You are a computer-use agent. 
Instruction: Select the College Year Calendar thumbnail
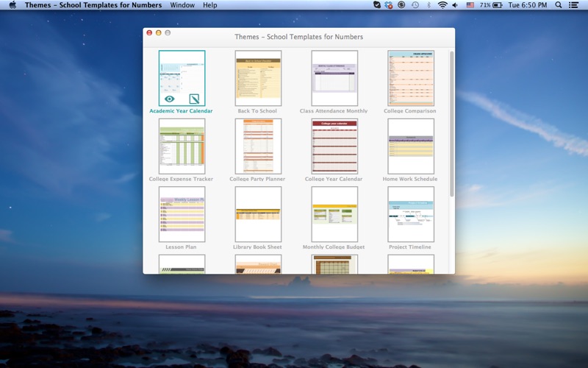coord(334,146)
